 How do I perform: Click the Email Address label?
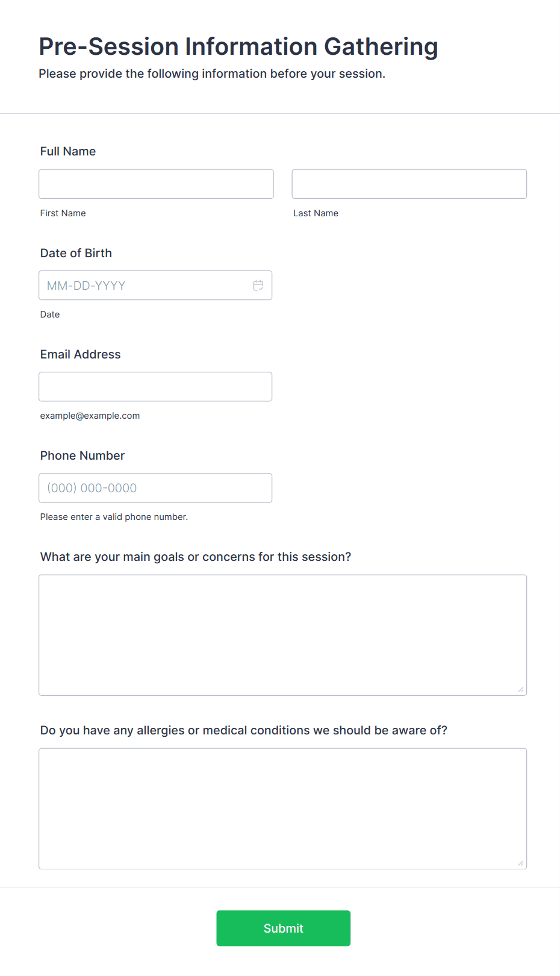pyautogui.click(x=80, y=354)
